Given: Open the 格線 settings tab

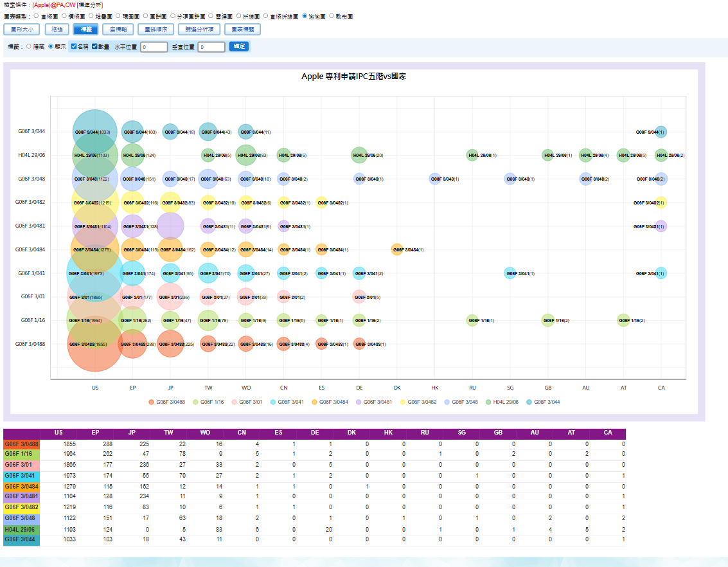Looking at the screenshot, I should (57, 30).
